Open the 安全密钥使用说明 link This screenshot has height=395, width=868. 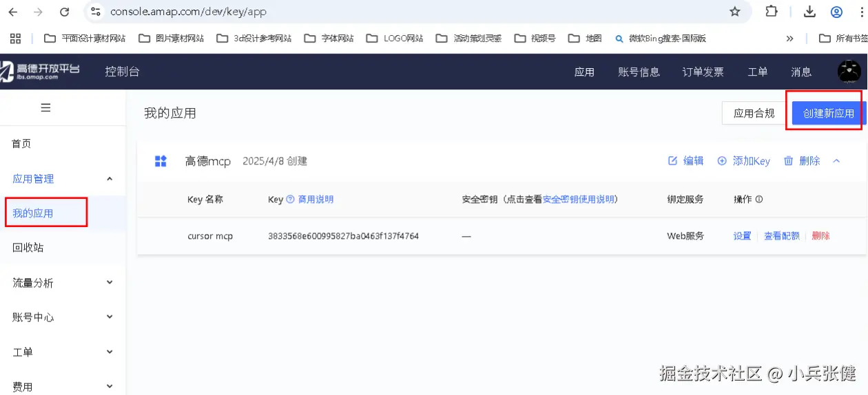[578, 200]
